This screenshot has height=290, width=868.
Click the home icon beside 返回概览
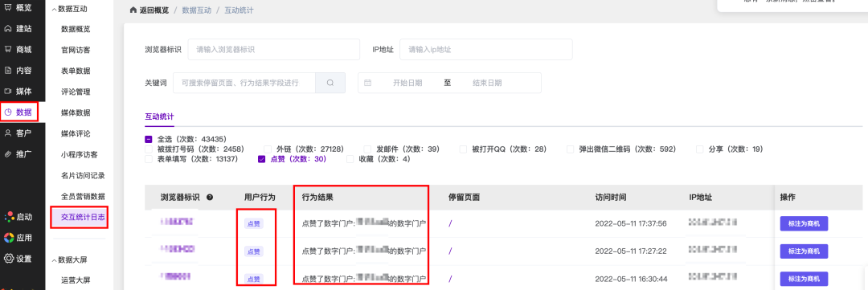pyautogui.click(x=133, y=10)
